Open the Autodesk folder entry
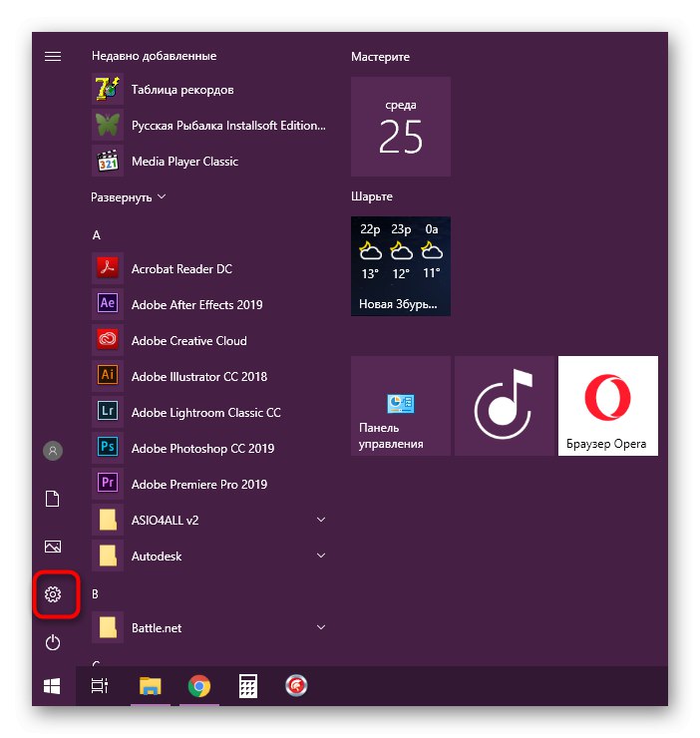This screenshot has width=700, height=738. [x=209, y=555]
